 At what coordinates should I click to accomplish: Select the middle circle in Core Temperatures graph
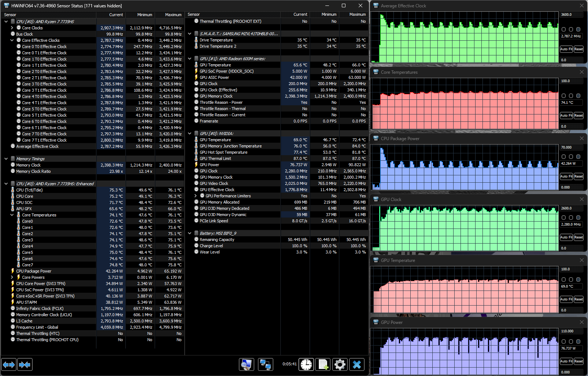point(571,96)
